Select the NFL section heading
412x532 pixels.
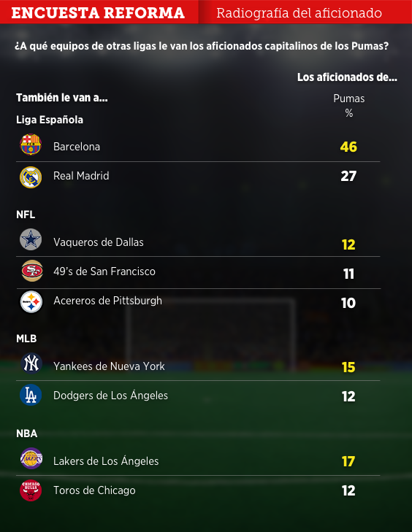point(26,215)
